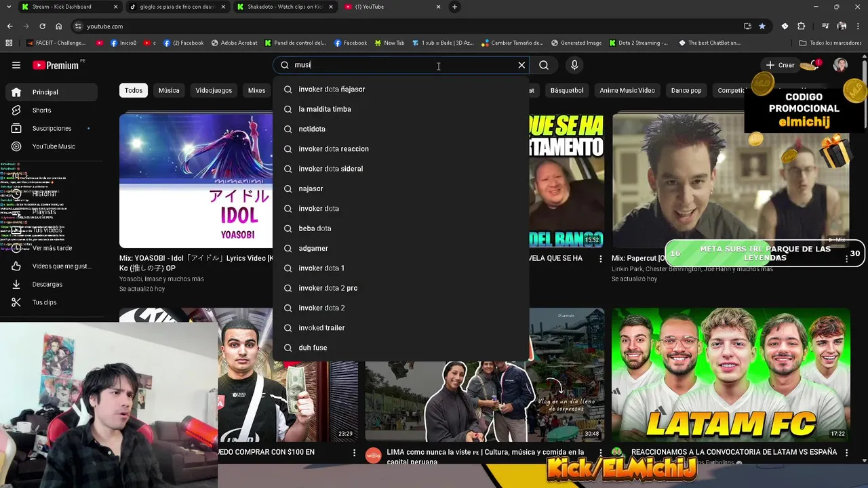Open the LIMA como nunca la viste title
Image resolution: width=868 pixels, height=488 pixels.
pyautogui.click(x=485, y=456)
